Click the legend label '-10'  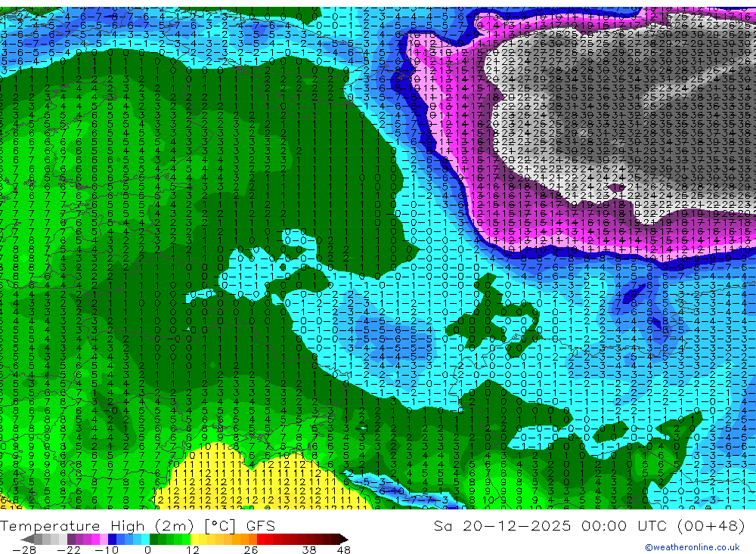107,550
